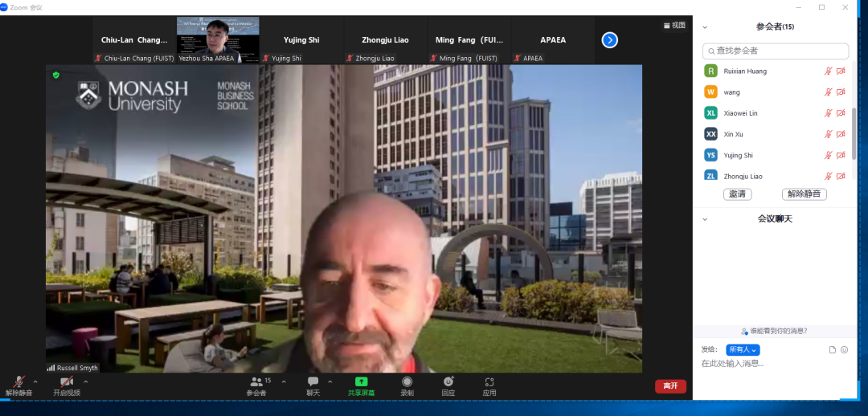The height and width of the screenshot is (416, 868).
Task: Click the red 离开 leave button
Action: click(x=670, y=386)
